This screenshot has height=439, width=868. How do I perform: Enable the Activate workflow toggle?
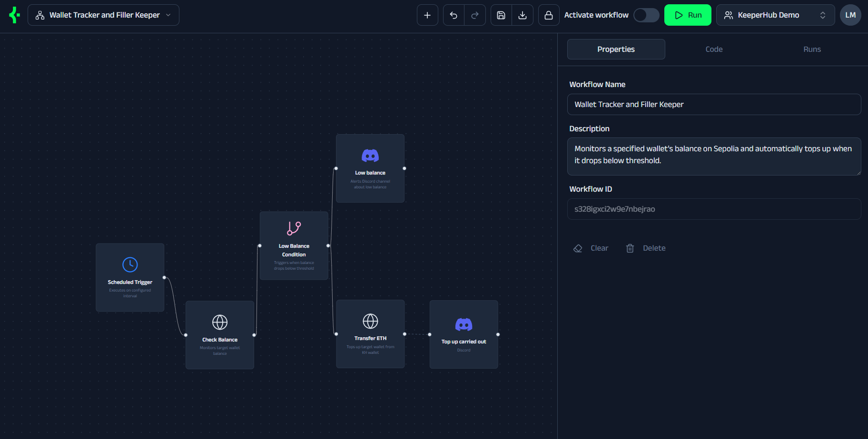[x=646, y=15]
